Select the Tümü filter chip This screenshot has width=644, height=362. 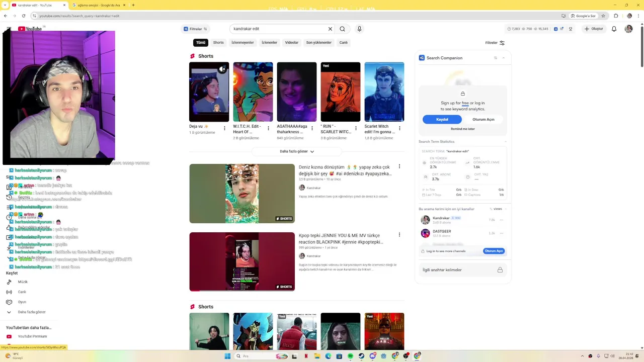click(x=201, y=43)
